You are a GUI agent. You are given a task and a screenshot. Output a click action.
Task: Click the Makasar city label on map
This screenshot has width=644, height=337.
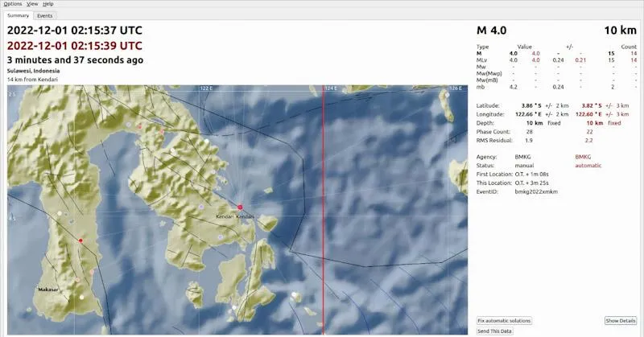click(x=50, y=289)
